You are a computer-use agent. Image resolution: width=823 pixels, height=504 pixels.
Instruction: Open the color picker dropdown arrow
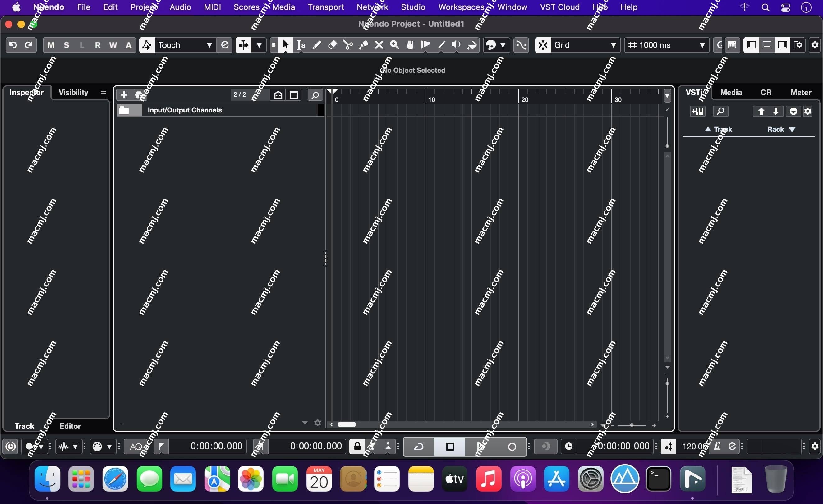click(x=503, y=45)
